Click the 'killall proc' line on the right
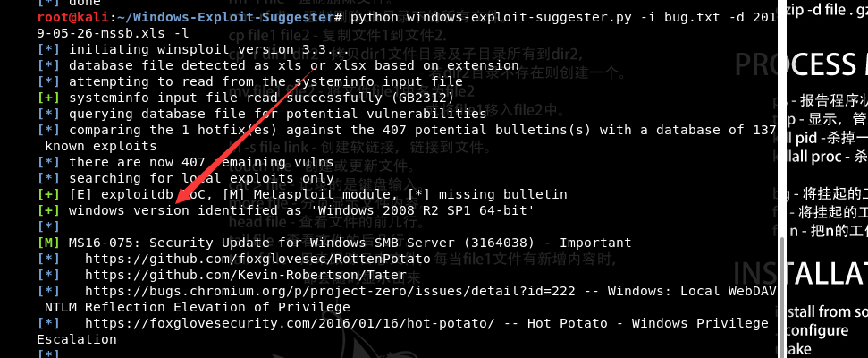Image resolution: width=868 pixels, height=358 pixels. tap(818, 156)
